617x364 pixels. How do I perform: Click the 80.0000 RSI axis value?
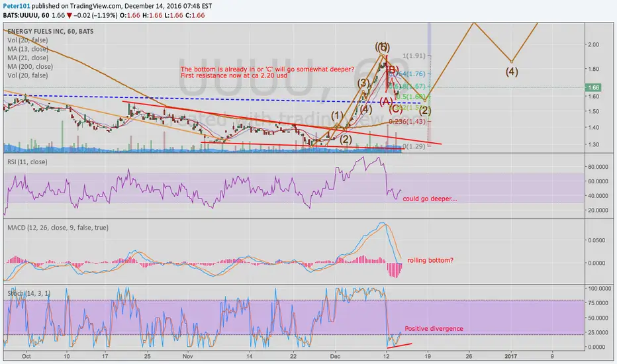click(x=598, y=167)
